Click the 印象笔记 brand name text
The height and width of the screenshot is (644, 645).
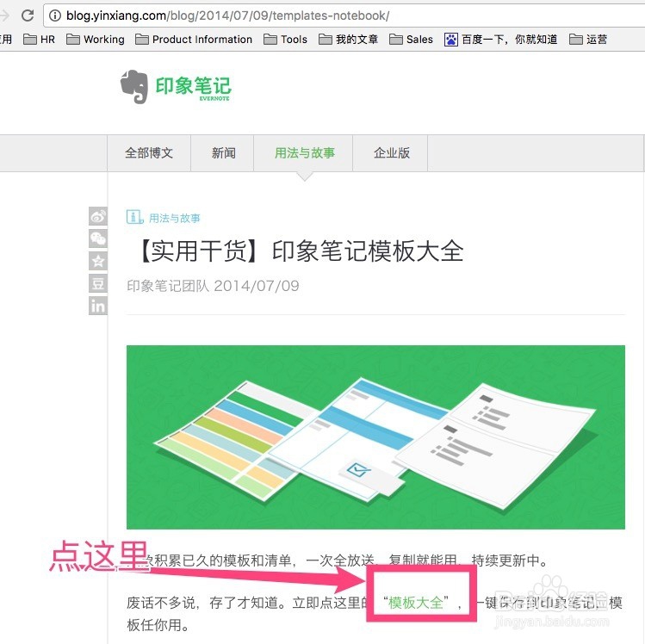(194, 87)
